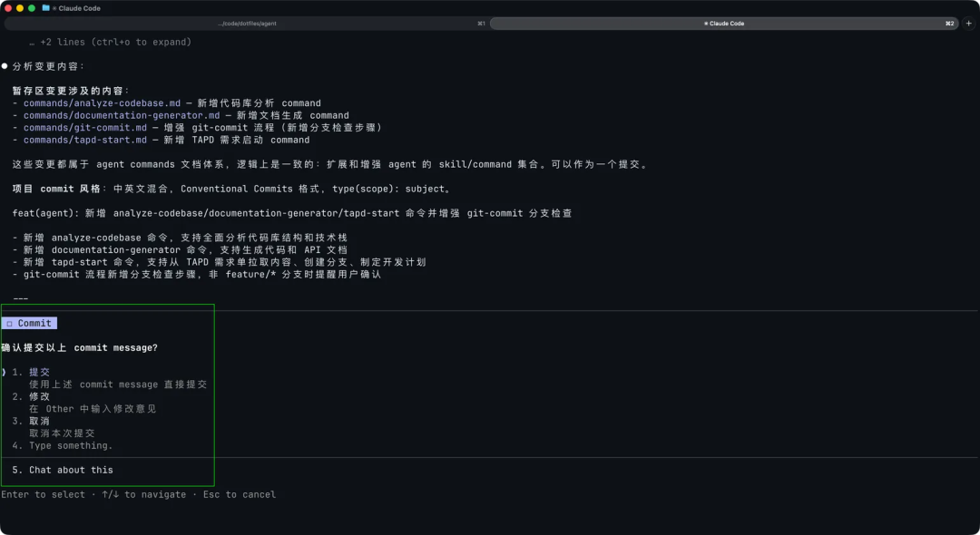Click the selection arrow beside option 1

[x=4, y=372]
